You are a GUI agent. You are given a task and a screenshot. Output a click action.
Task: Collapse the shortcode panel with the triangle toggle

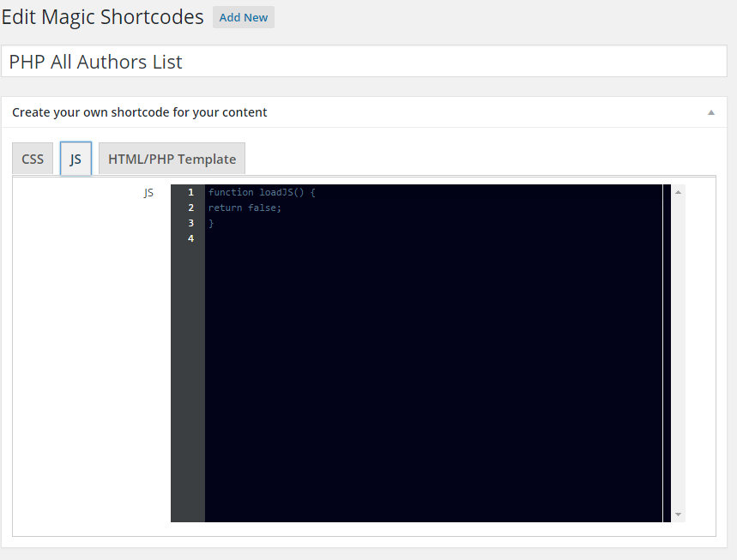(711, 112)
